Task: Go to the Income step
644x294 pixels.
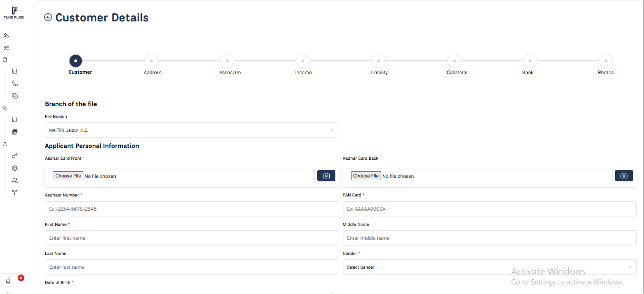Action: click(x=303, y=61)
